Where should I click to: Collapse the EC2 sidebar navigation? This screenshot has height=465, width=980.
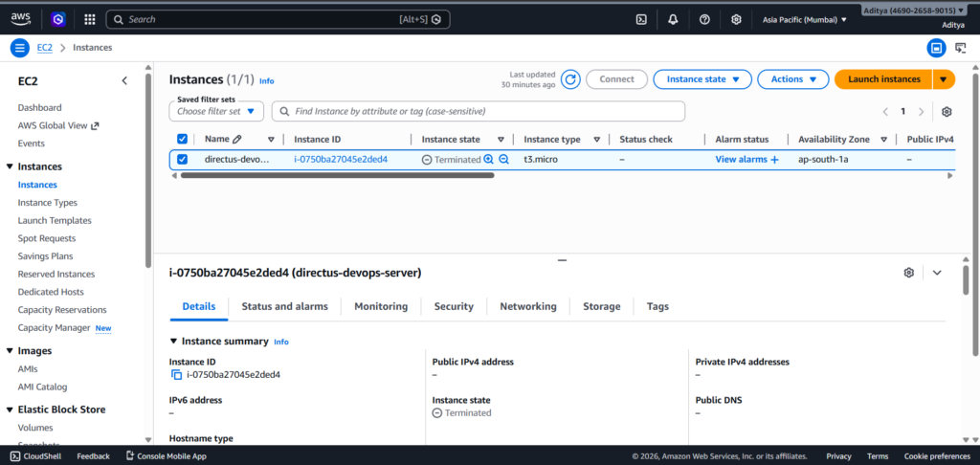pos(124,80)
